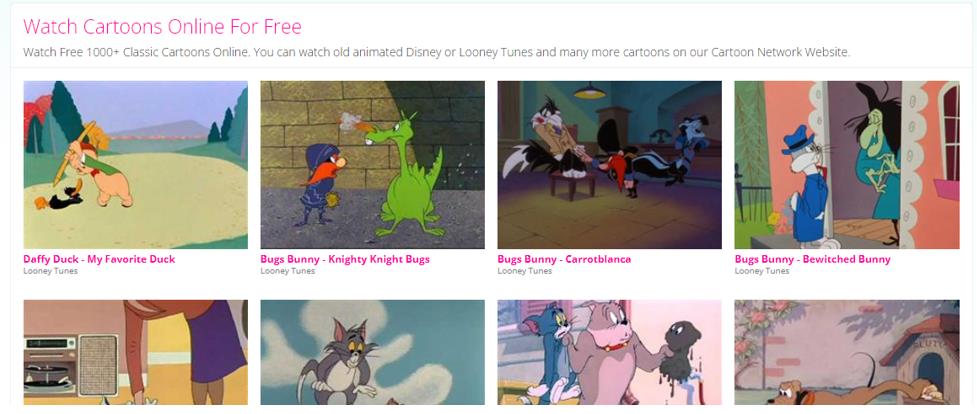Click the Watch Free 1000+ Classic Cartoons description
977x414 pixels.
pos(436,52)
